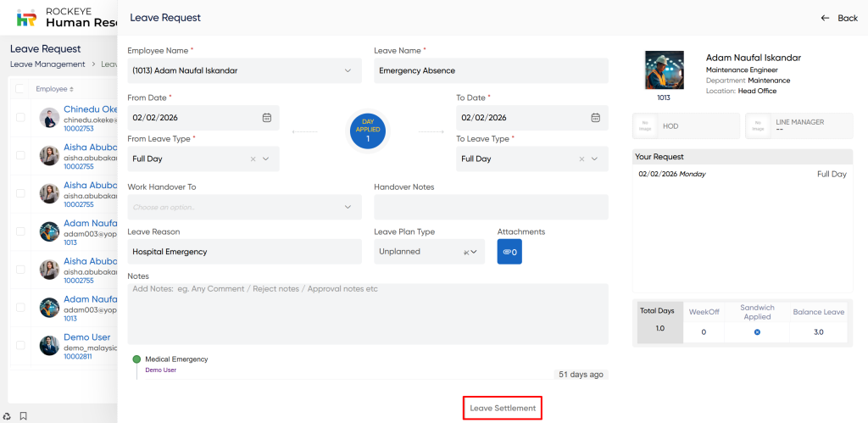This screenshot has height=423, width=868.
Task: Click the Attachments paperclip button
Action: click(x=509, y=252)
